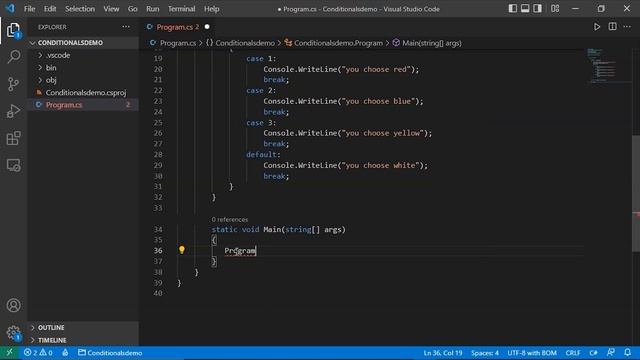Click Conditionalsdemo project in status bar
The width and height of the screenshot is (640, 360).
[x=110, y=353]
